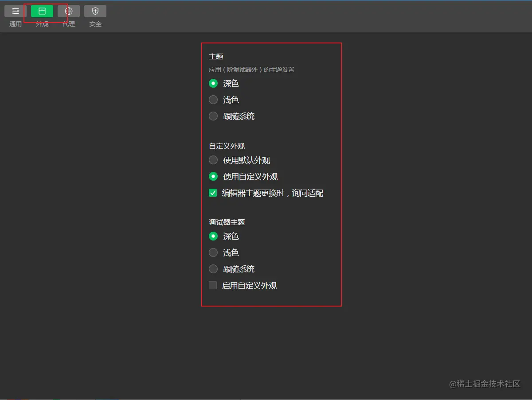Select the green Appearance window icon

click(42, 11)
